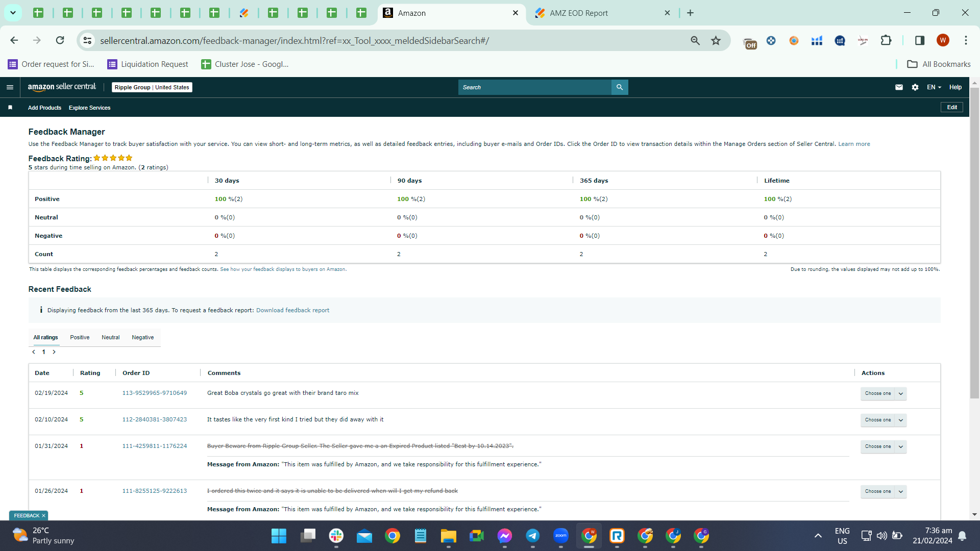Screen dimensions: 980x551
Task: Open Choose one dropdown for order 111-8255125-9222613
Action: [x=884, y=491]
